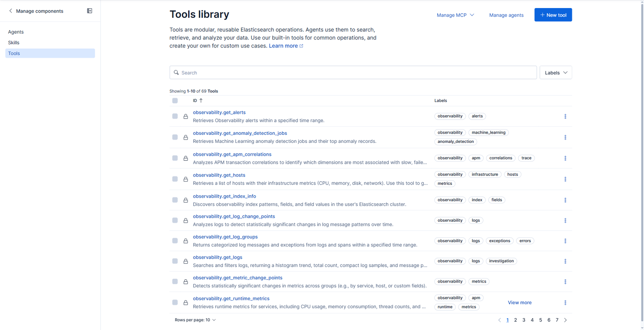Change Rows per page setting
644x330 pixels.
(195, 320)
